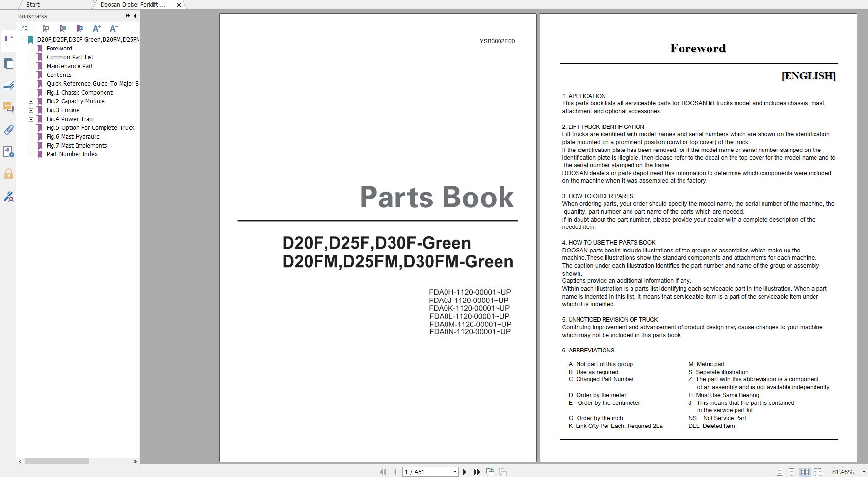
Task: Expand Fig.5 Option For Complete Truck
Action: (x=31, y=128)
